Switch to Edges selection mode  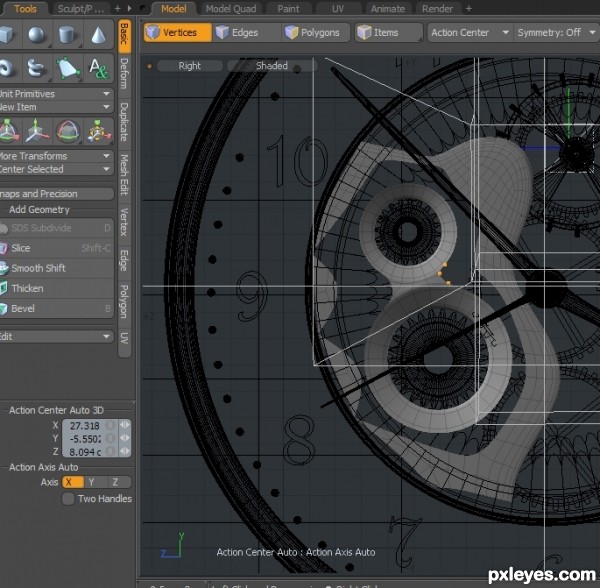[x=246, y=33]
